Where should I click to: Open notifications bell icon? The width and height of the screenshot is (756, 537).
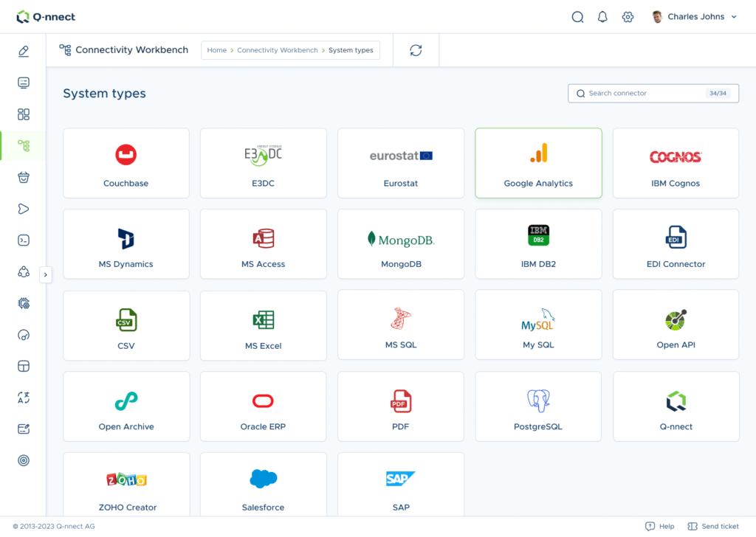pyautogui.click(x=602, y=17)
